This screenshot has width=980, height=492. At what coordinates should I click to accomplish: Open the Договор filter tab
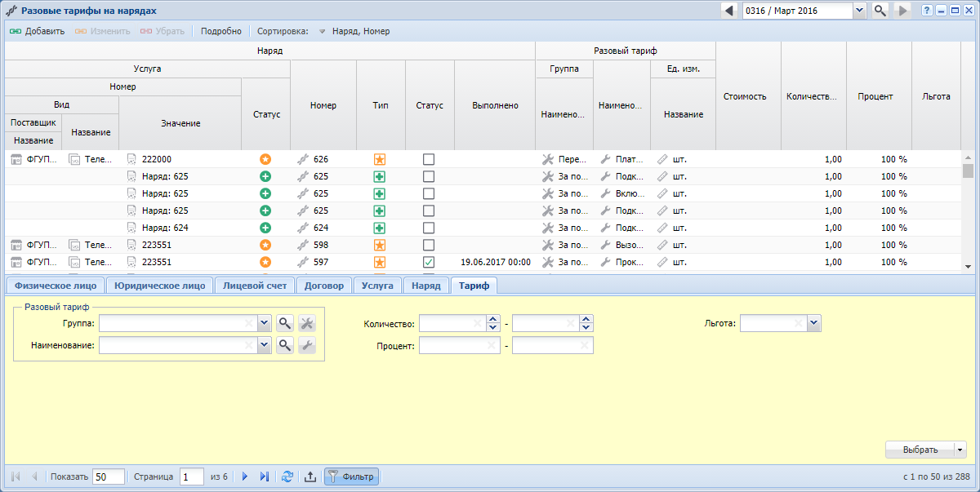pyautogui.click(x=324, y=286)
